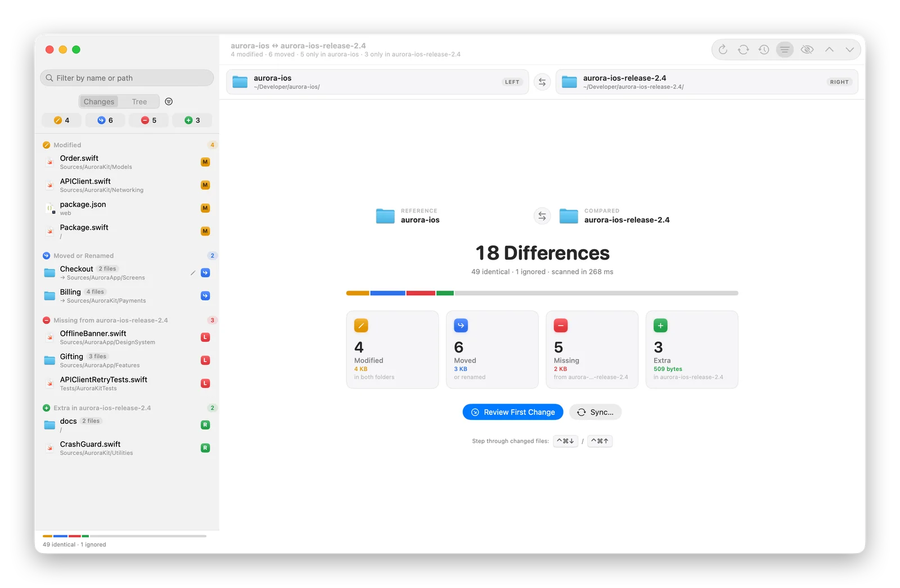Switch to the Tree tab
This screenshot has height=588, width=900.
139,102
